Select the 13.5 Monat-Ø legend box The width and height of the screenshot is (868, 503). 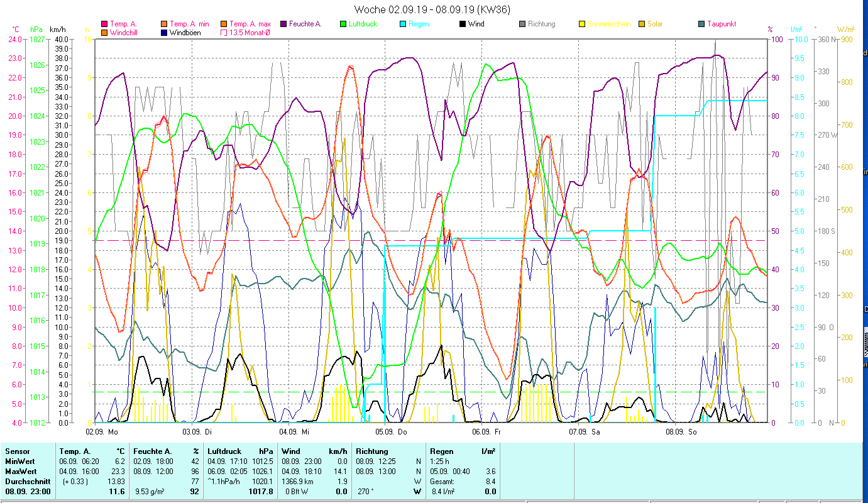(x=224, y=32)
